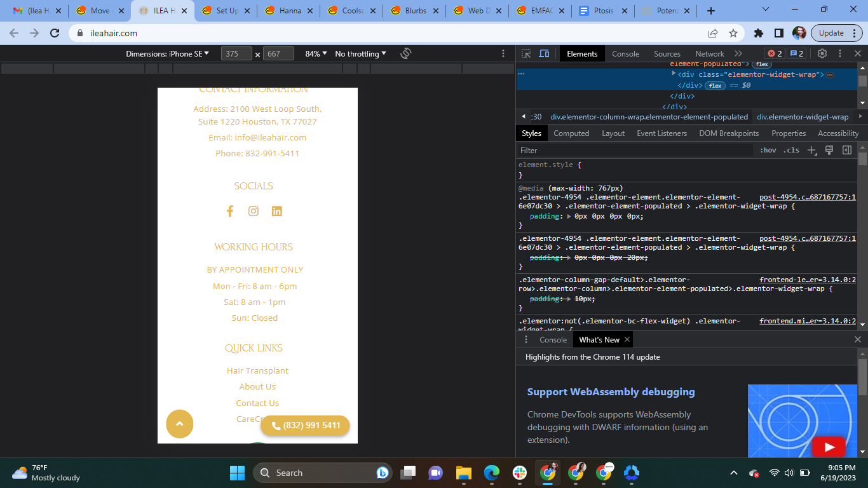Click the (832) 991 5411 call button
Screen dimensions: 868x488
(x=306, y=426)
